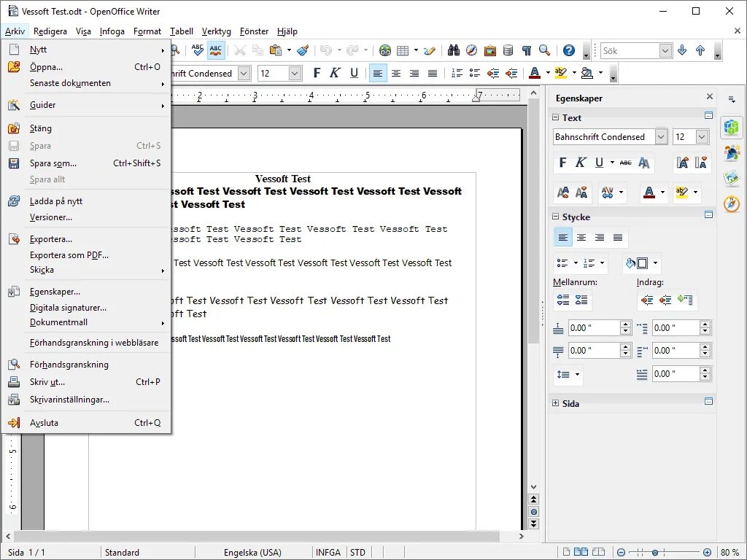The image size is (747, 560).
Task: Insert table using the table grid icon
Action: [403, 50]
